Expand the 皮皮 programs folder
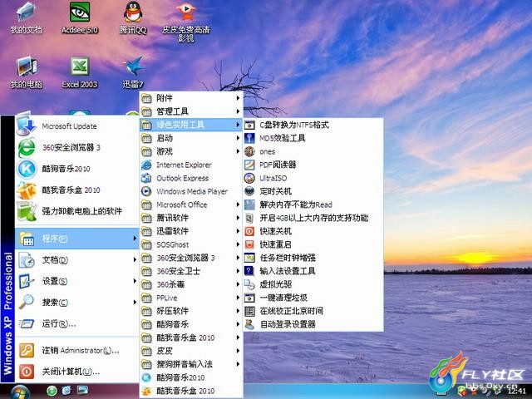The image size is (532, 399). 191,351
